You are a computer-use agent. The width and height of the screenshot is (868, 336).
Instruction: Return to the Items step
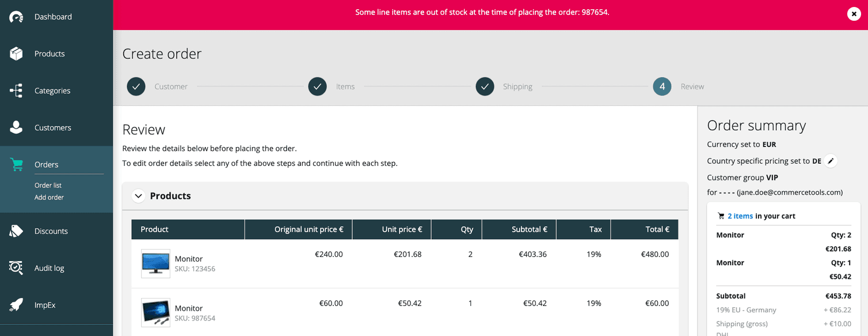pyautogui.click(x=317, y=86)
